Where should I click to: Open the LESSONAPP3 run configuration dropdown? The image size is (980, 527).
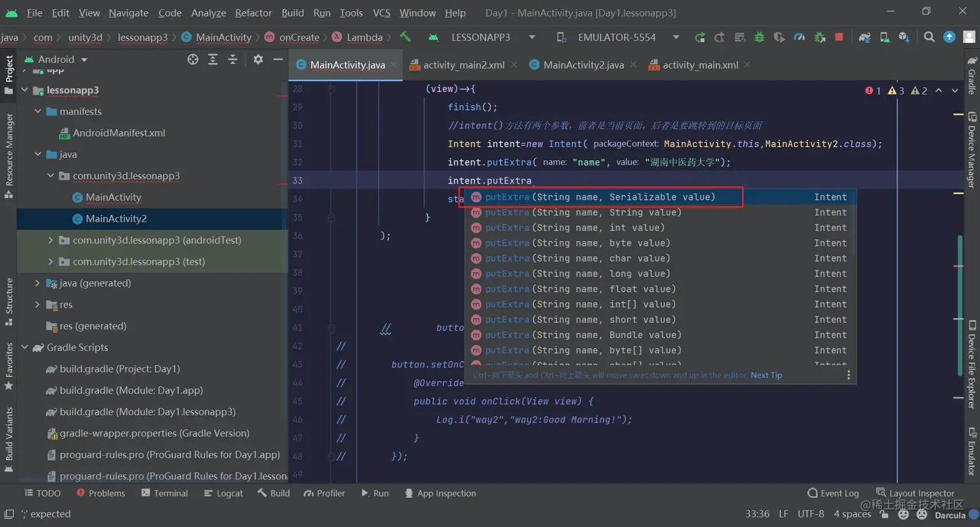(x=482, y=37)
